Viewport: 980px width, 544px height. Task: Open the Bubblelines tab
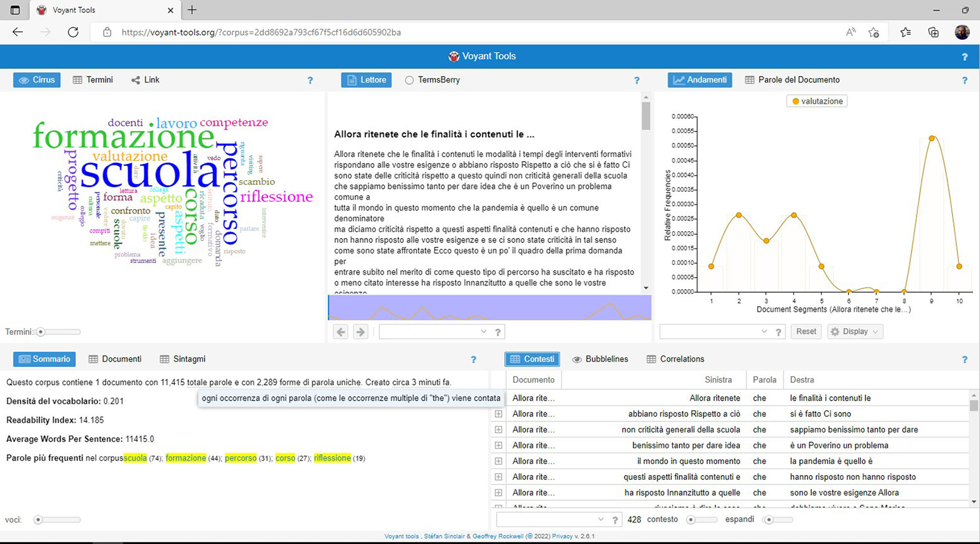click(x=600, y=359)
